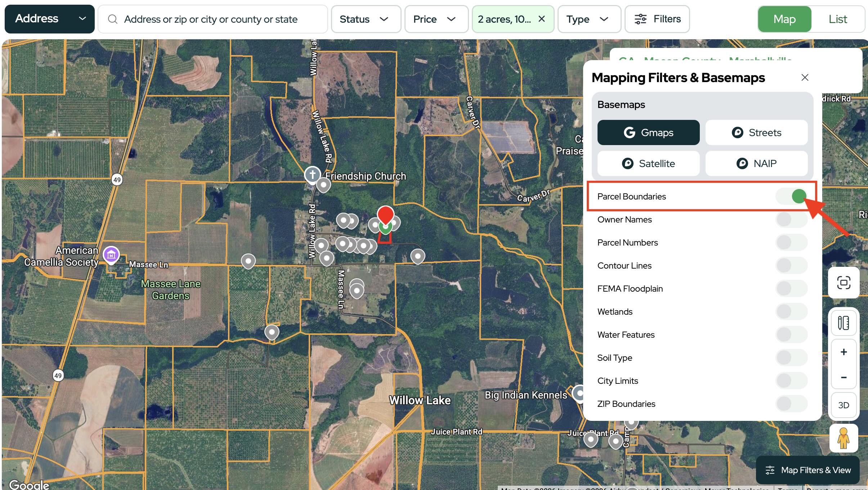Image resolution: width=868 pixels, height=490 pixels.
Task: Click the map zoom out minus button
Action: point(844,377)
